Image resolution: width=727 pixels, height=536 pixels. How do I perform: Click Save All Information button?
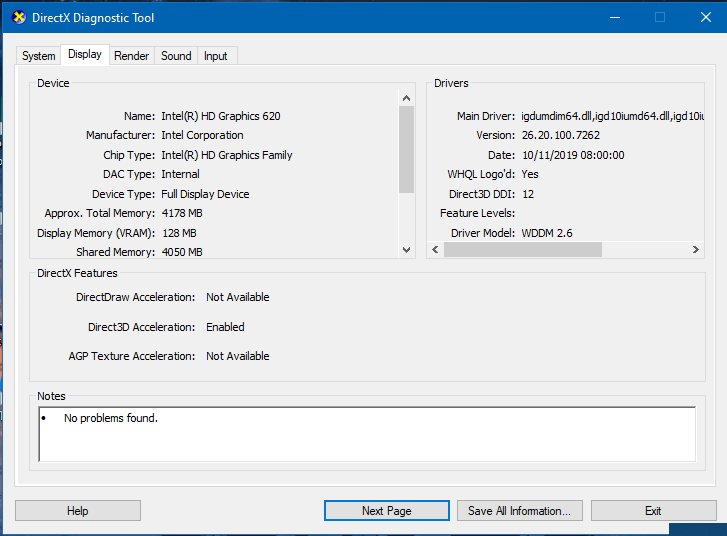click(x=519, y=510)
